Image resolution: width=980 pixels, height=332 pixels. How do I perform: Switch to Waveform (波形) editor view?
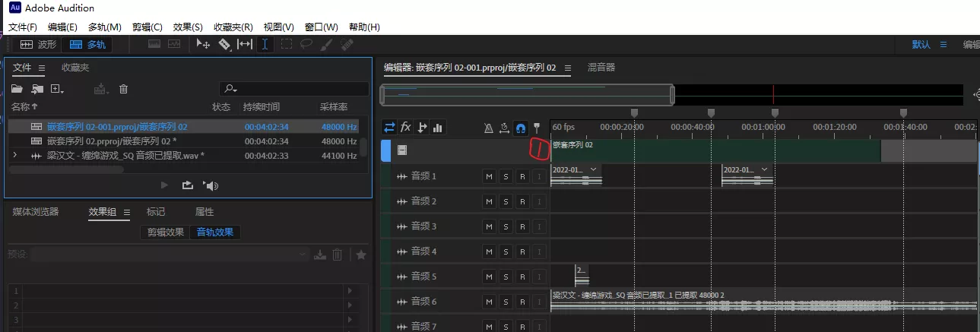(x=38, y=45)
